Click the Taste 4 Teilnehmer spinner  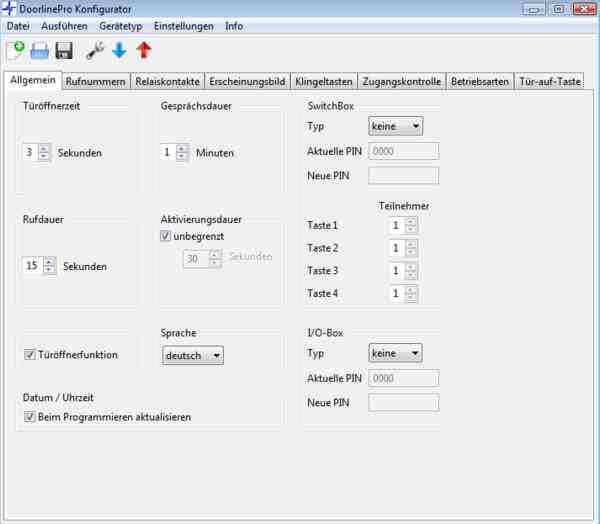point(403,294)
